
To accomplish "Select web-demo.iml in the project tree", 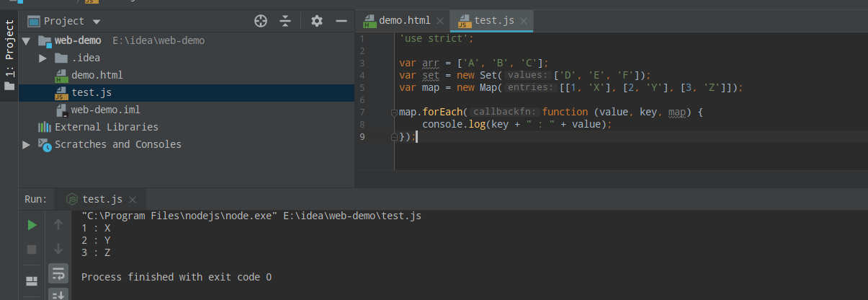I will pyautogui.click(x=106, y=110).
